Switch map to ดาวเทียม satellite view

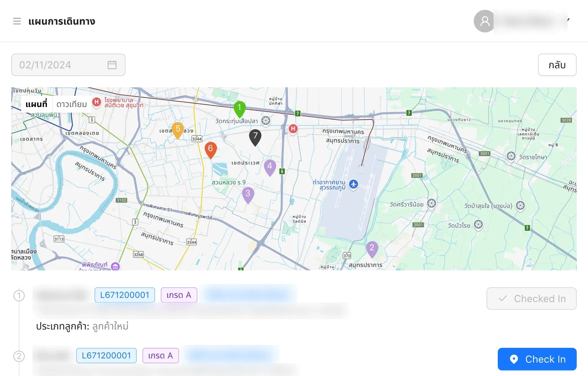[72, 104]
